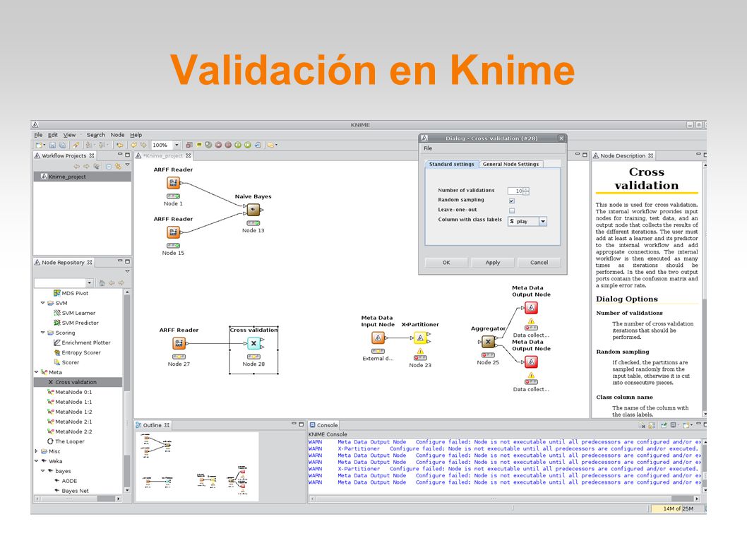
Task: Select Cross validation in Node Repository
Action: click(x=76, y=382)
